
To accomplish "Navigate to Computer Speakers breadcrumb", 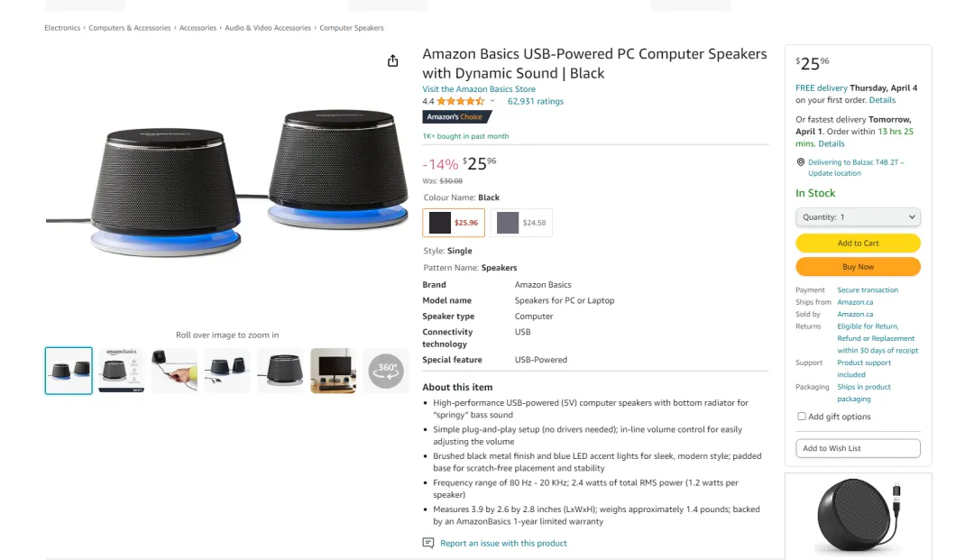I will (352, 28).
